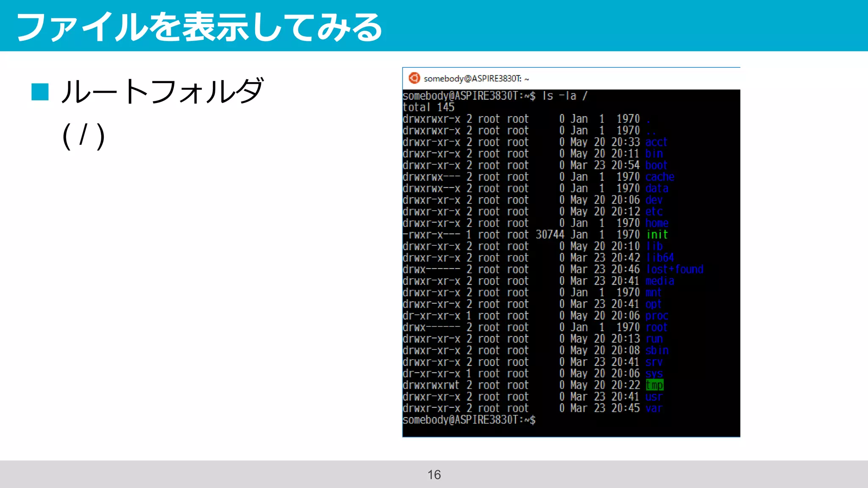The height and width of the screenshot is (488, 868).
Task: Select the 'mnt' directory name
Action: click(x=654, y=292)
